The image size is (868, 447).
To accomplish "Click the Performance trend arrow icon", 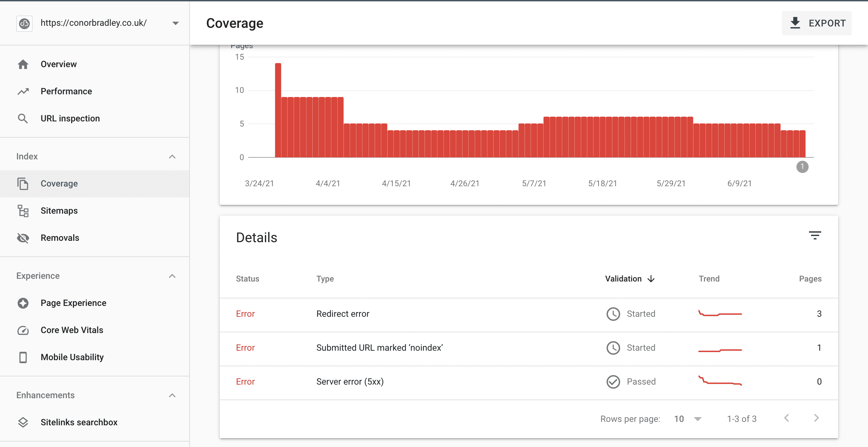I will [23, 91].
